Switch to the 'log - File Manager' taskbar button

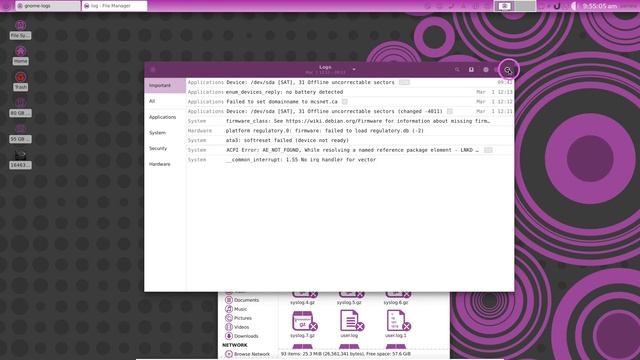[114, 6]
